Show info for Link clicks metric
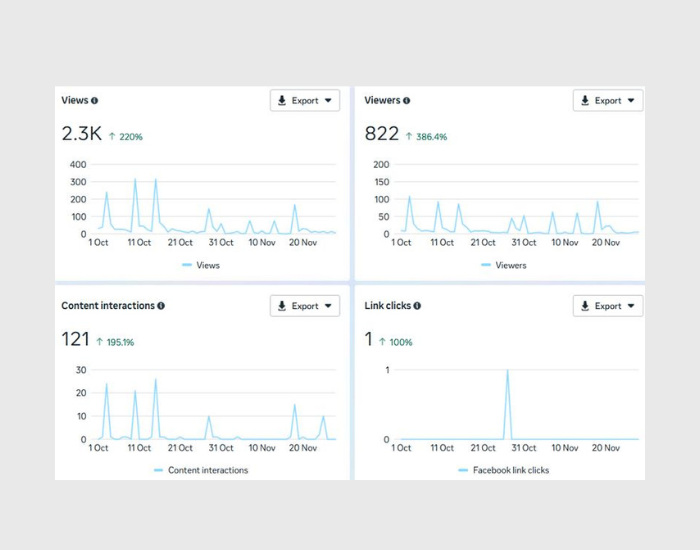Screen dimensions: 700x550 click(417, 306)
